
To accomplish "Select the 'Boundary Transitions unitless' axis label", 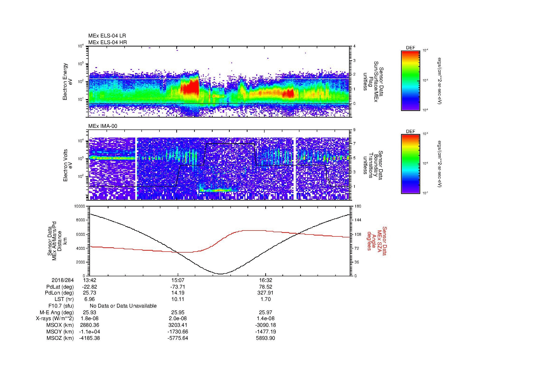I will [x=373, y=165].
